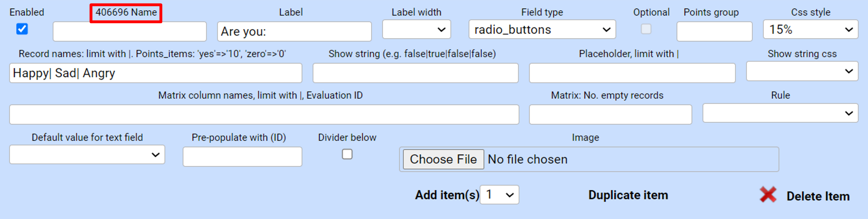
Task: Click the Pre-populate with (ID) field
Action: [x=242, y=157]
